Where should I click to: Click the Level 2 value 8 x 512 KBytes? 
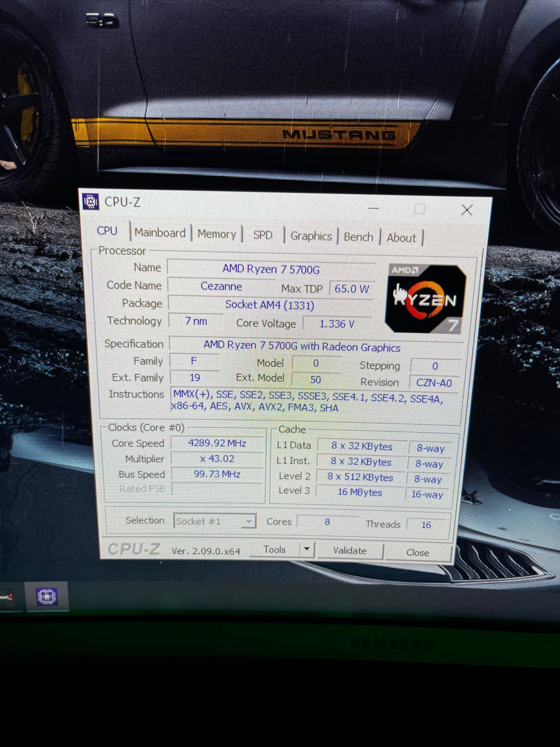pos(360,478)
